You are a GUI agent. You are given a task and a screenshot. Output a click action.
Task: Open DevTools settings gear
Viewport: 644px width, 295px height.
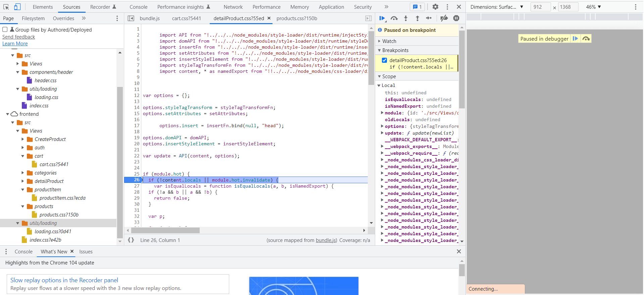pyautogui.click(x=435, y=7)
